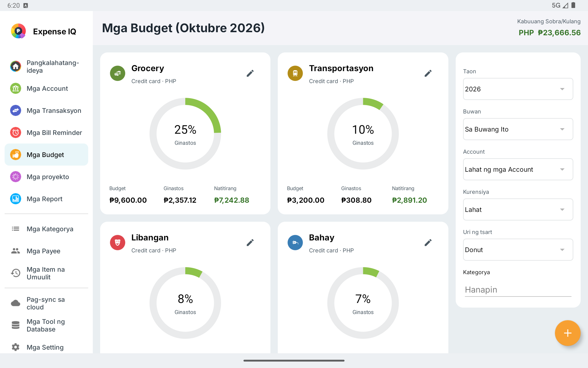Click the Expense IQ logo
The image size is (588, 368).
18,31
